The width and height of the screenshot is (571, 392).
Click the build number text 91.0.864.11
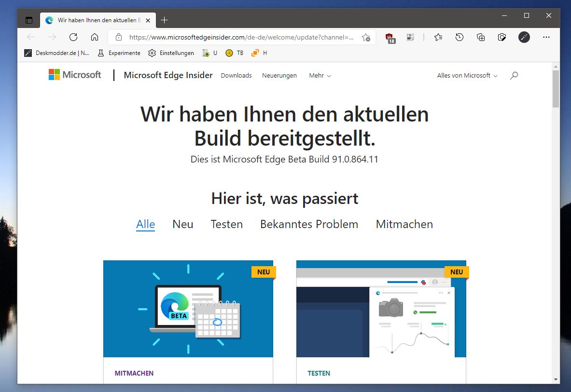(x=355, y=159)
